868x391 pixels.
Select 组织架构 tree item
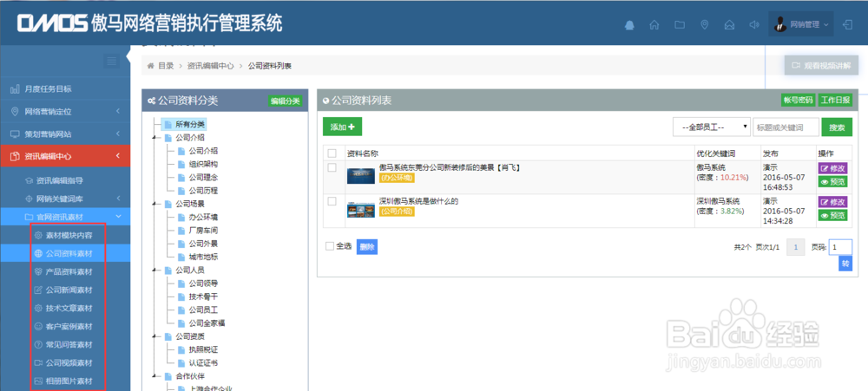[x=203, y=164]
